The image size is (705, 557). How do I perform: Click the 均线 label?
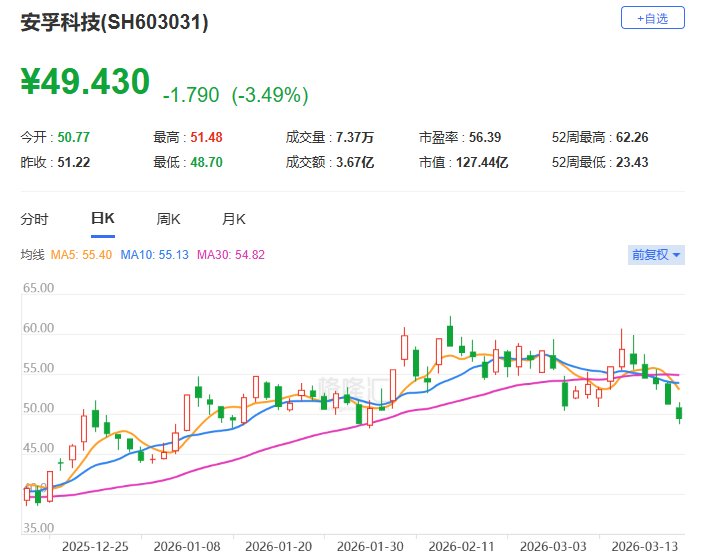32,255
